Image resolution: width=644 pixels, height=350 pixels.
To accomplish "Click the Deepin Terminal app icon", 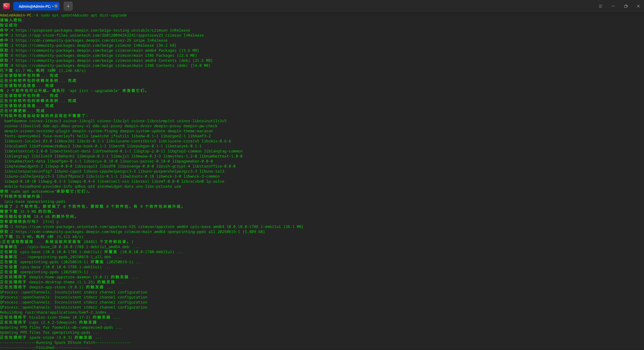I will click(x=6, y=6).
